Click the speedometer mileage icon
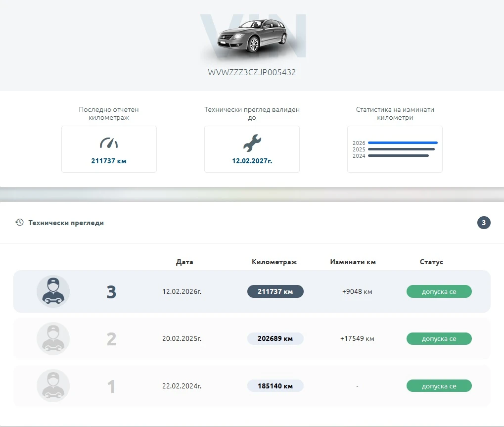Image resolution: width=504 pixels, height=427 pixels. click(109, 143)
